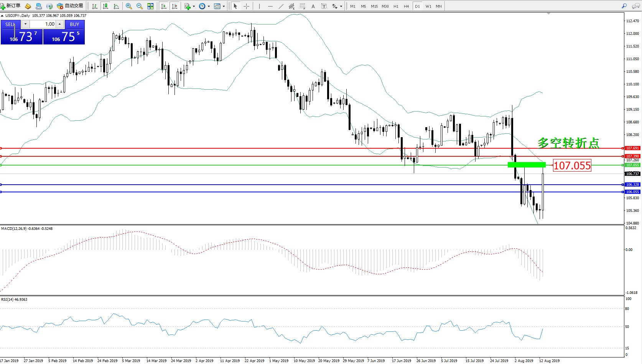Select the text label tool
This screenshot has height=364, width=642.
point(324,6)
